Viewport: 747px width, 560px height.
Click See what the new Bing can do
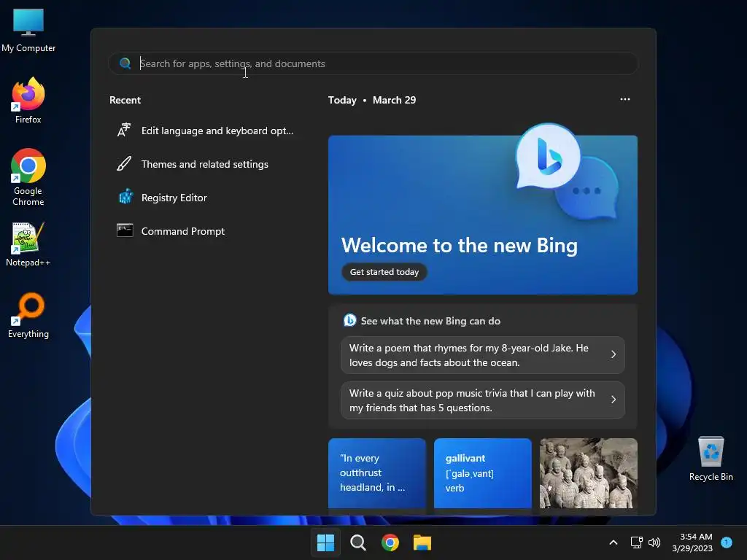(430, 321)
